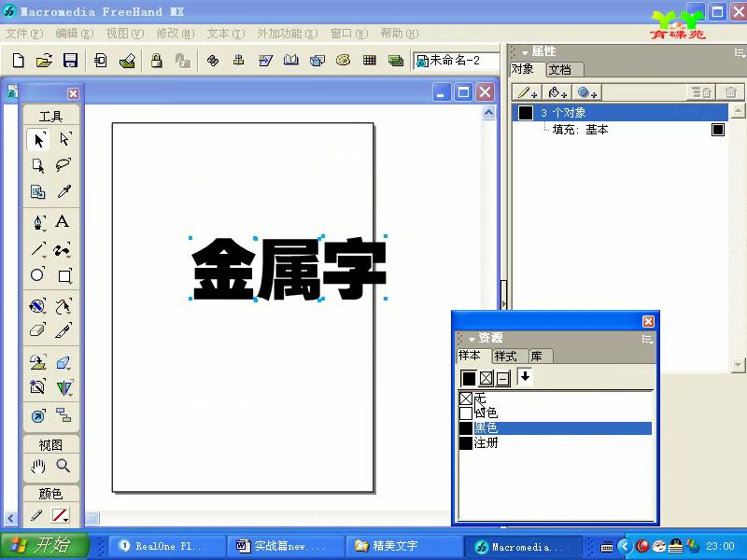Select the Text tool
Image resolution: width=747 pixels, height=560 pixels.
click(x=63, y=222)
